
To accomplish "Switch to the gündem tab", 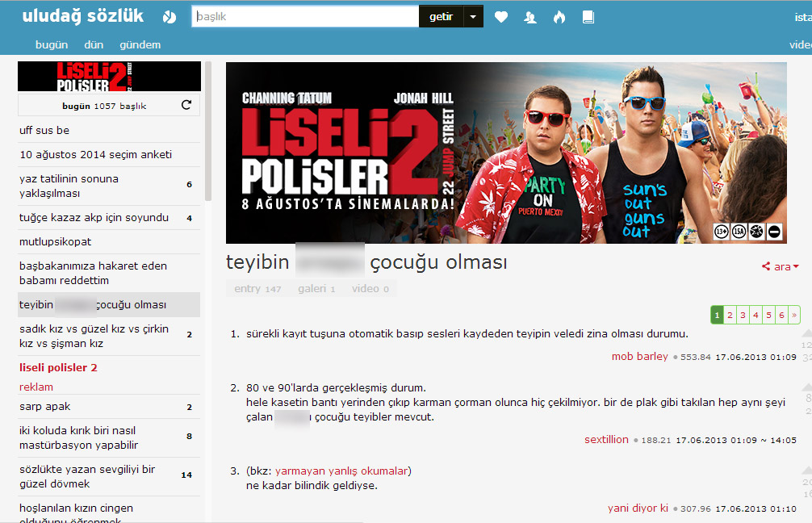I will (x=140, y=44).
